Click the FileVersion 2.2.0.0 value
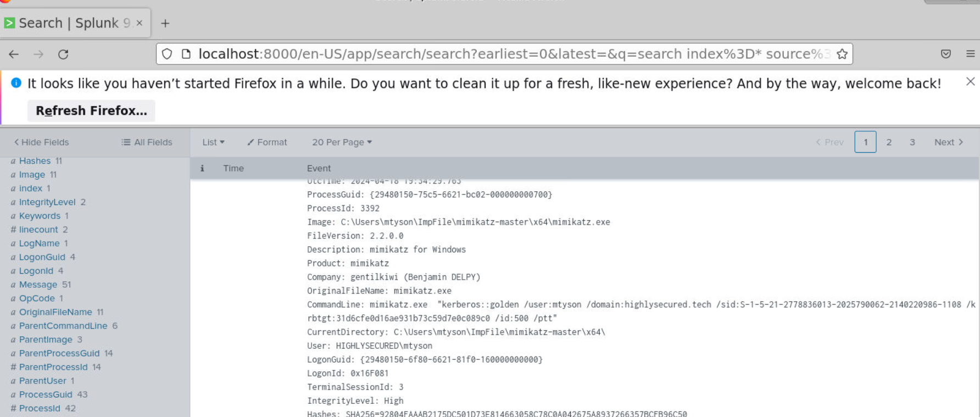The image size is (980, 417). pos(386,236)
